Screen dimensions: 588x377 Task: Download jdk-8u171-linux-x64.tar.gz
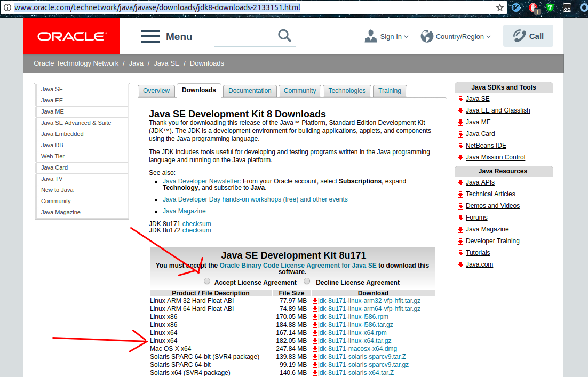click(x=354, y=341)
